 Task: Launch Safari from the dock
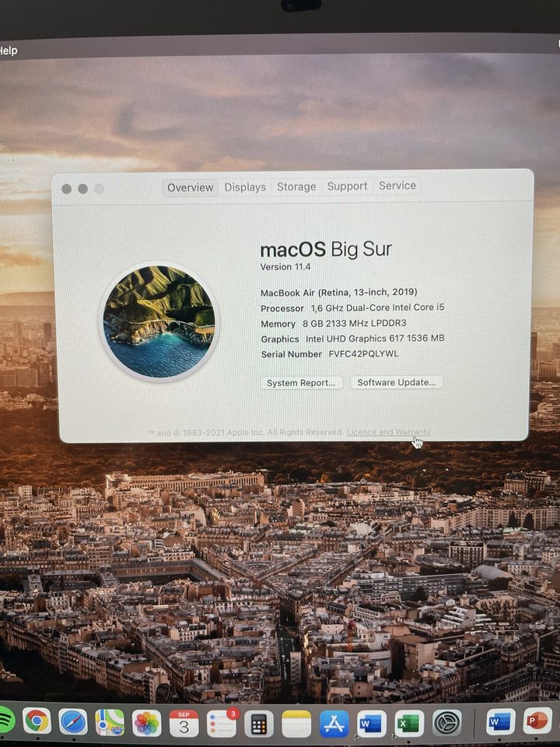pos(73,722)
